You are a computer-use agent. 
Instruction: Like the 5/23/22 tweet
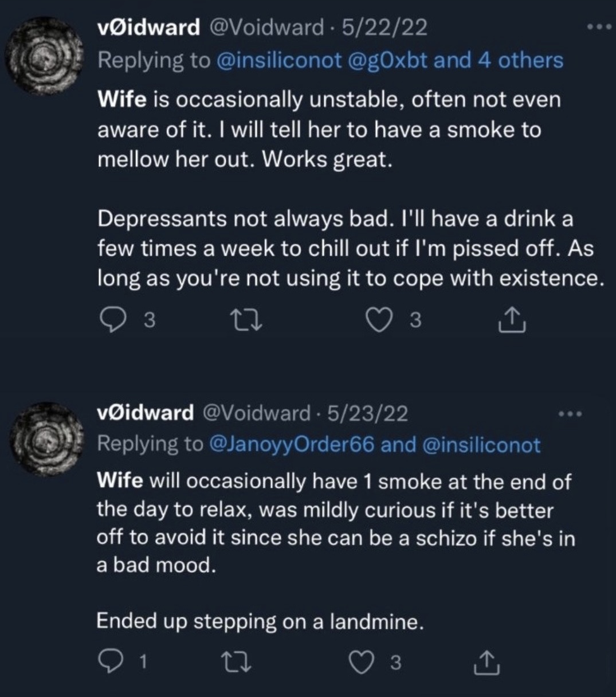coord(361,662)
